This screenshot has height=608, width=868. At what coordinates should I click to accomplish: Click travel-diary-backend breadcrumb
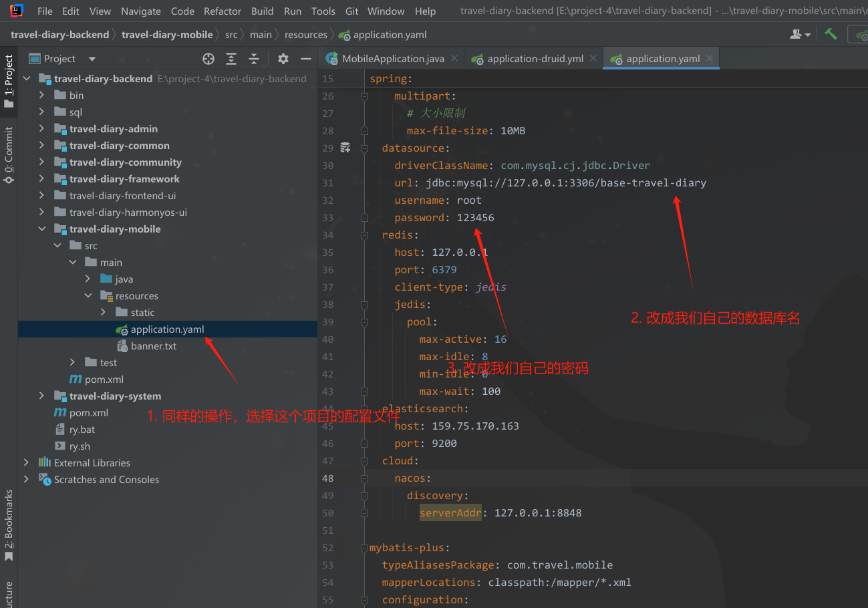59,35
